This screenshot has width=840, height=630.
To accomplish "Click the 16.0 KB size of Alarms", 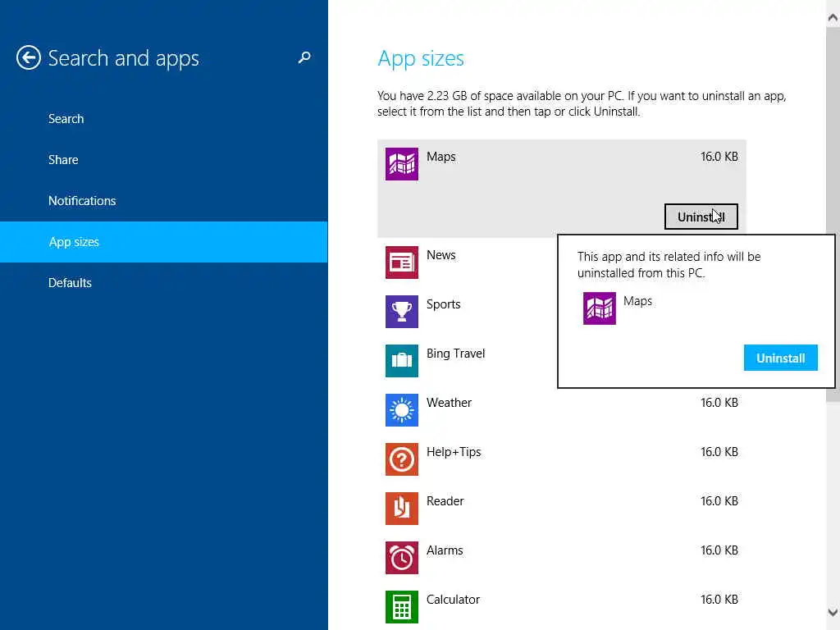I will [x=719, y=550].
